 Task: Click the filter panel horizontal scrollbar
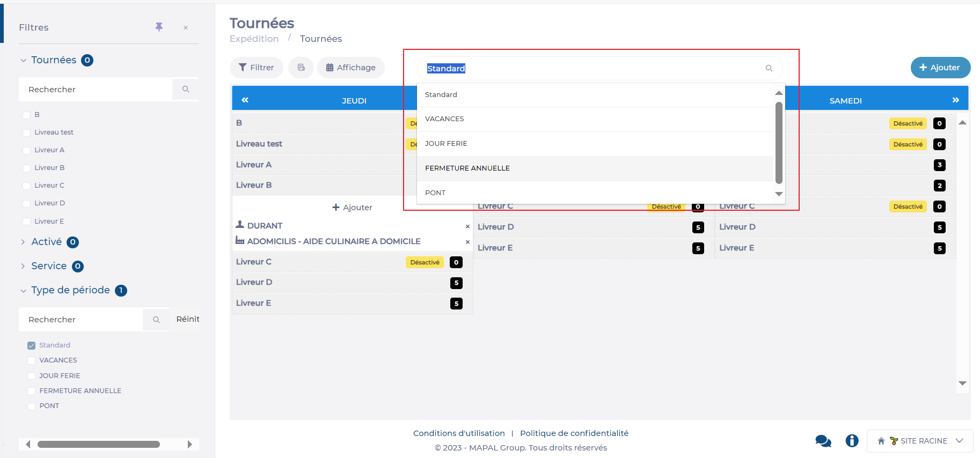[x=99, y=444]
